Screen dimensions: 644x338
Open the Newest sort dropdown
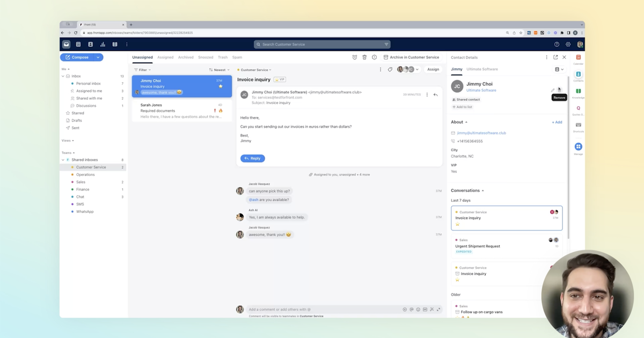[219, 70]
